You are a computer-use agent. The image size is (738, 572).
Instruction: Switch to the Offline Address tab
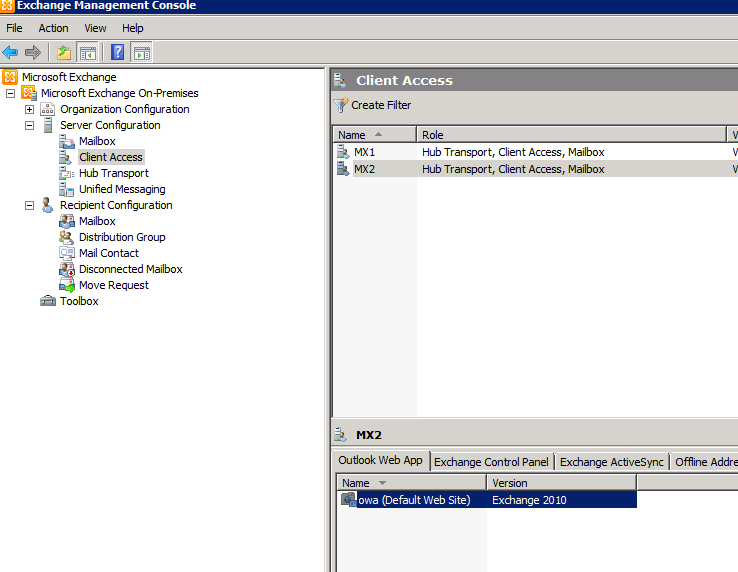[705, 462]
